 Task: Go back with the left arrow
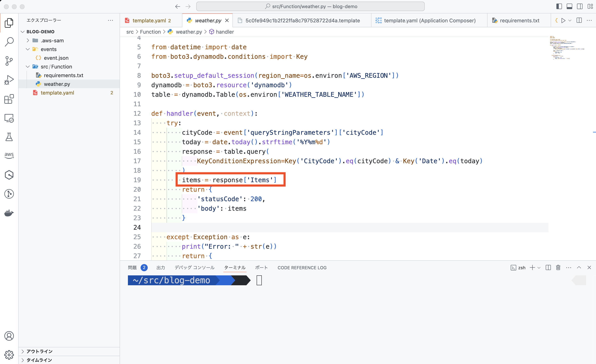coord(178,7)
